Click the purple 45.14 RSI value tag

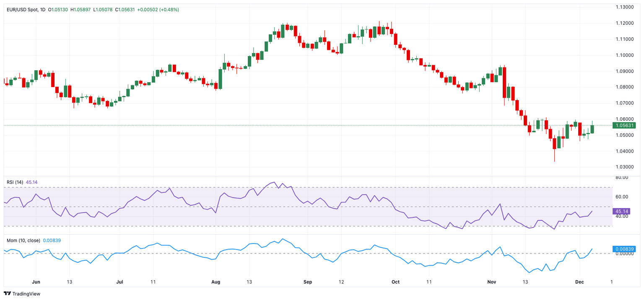pyautogui.click(x=620, y=212)
